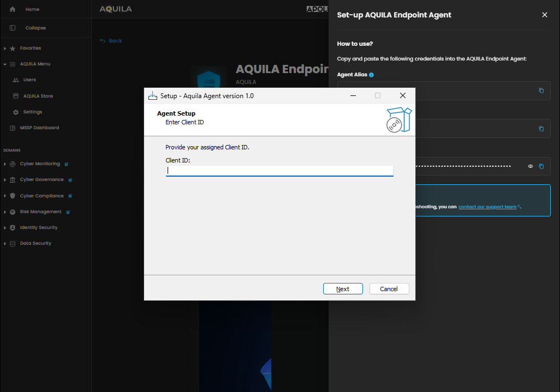Reveal the masked secret with eye icon

click(530, 166)
